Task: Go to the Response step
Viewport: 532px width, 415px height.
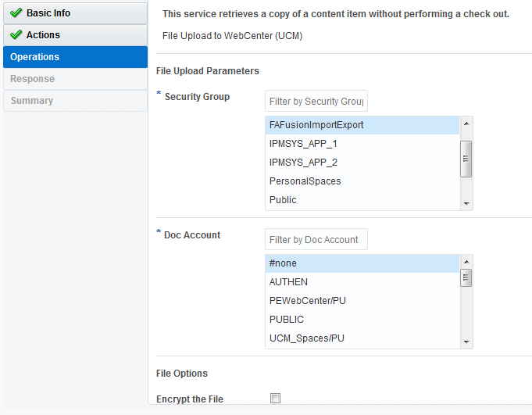Action: point(75,79)
